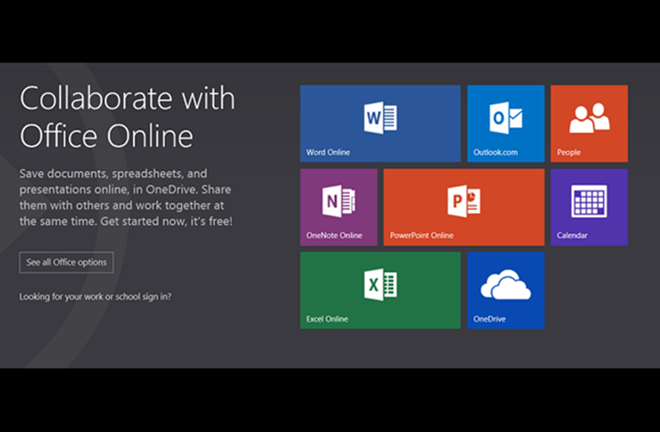Select the People contacts icon
This screenshot has height=432, width=660.
(x=589, y=119)
